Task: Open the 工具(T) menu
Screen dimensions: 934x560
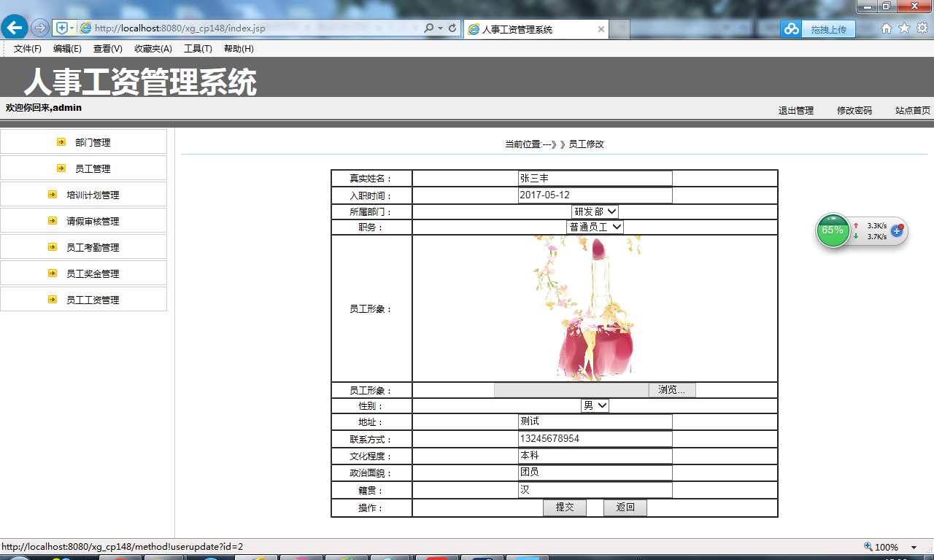Action: click(198, 49)
